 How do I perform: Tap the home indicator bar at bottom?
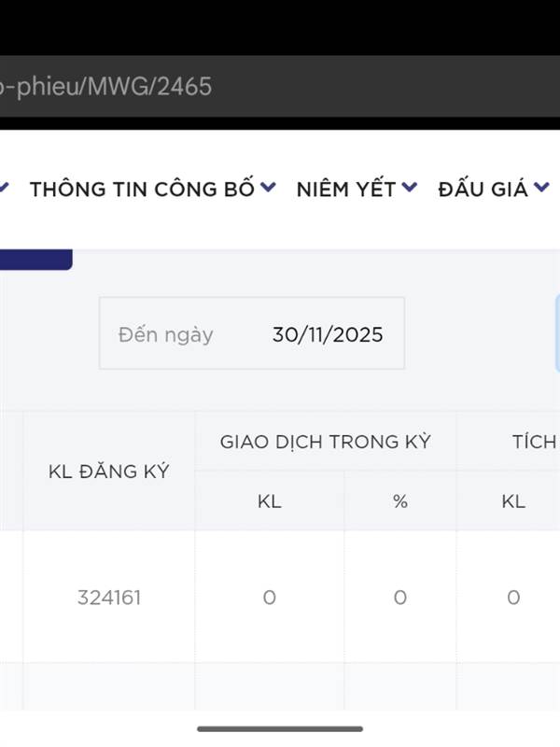click(280, 728)
